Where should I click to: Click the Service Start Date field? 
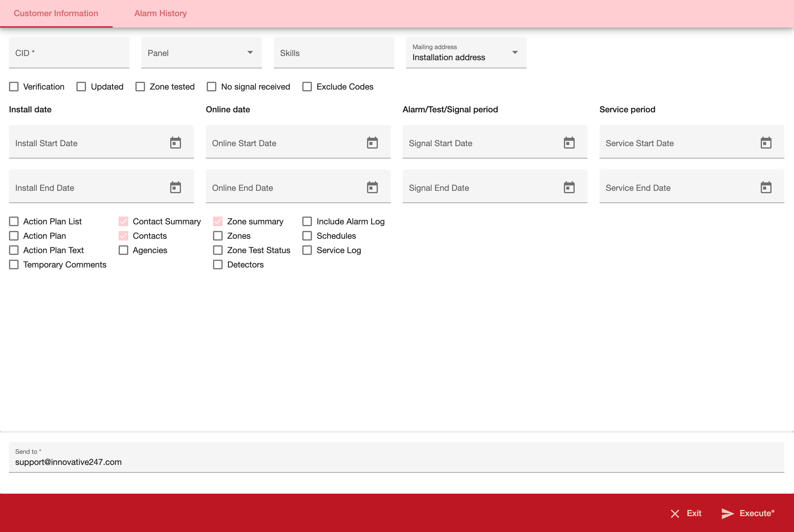pos(692,142)
